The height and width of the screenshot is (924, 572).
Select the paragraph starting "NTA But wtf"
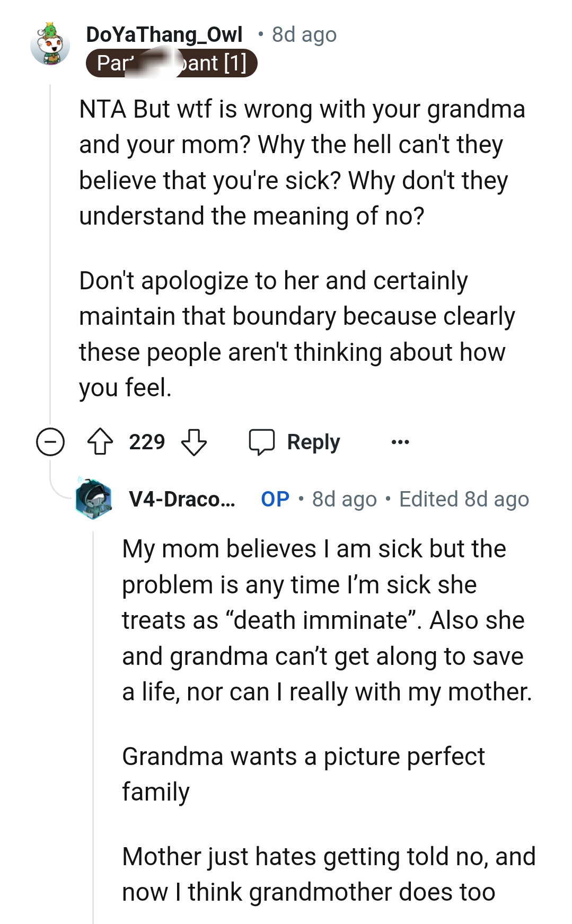(302, 162)
